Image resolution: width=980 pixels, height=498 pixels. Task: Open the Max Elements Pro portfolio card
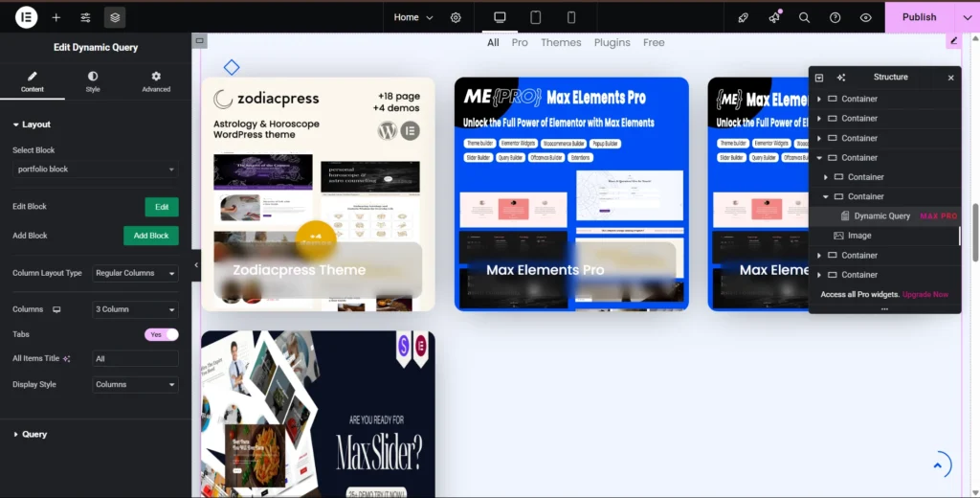coord(571,194)
